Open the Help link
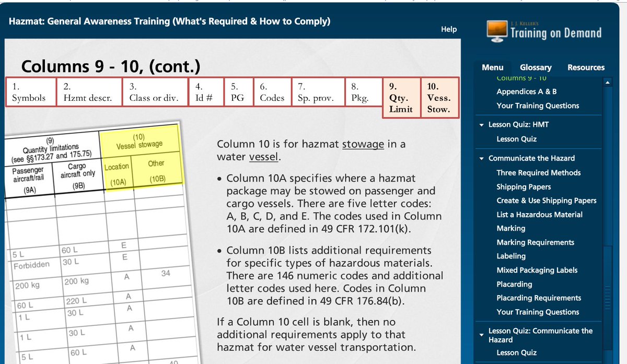Viewport: 627px width, 364px height. tap(449, 29)
